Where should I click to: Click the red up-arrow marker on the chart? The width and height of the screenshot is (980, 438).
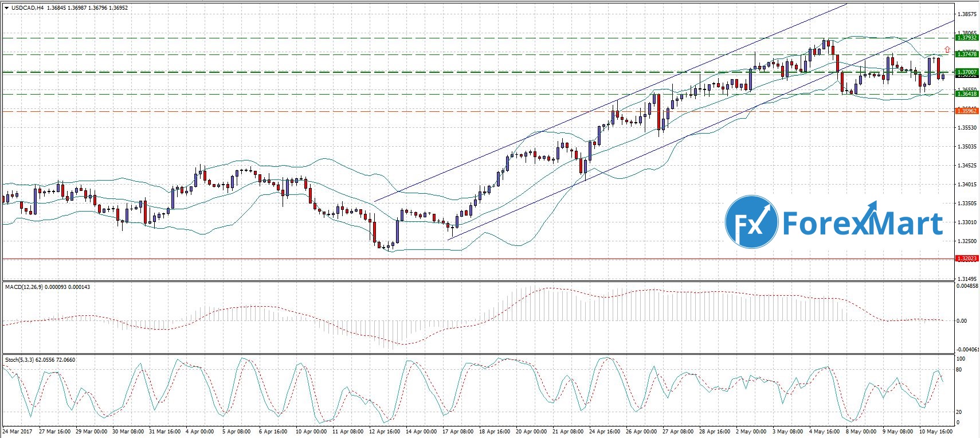pyautogui.click(x=947, y=50)
